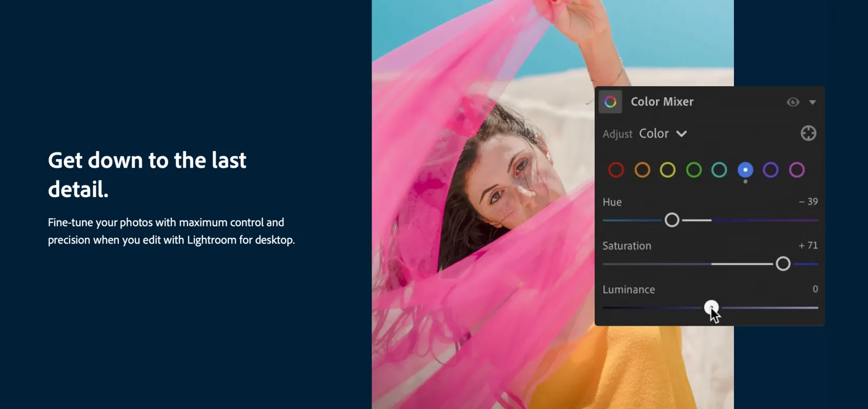Select the orange color circle
Image resolution: width=868 pixels, height=409 pixels.
tap(642, 170)
